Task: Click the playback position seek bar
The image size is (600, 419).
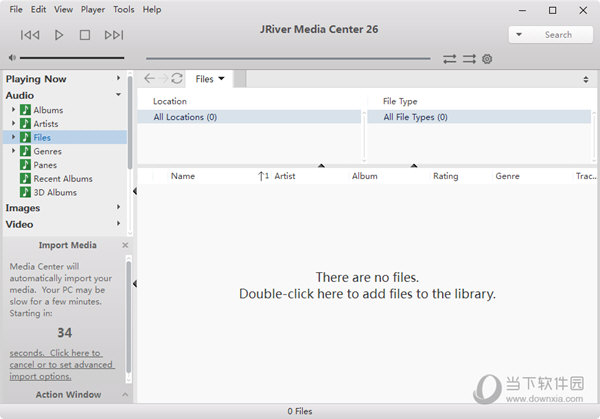Action: [x=288, y=59]
